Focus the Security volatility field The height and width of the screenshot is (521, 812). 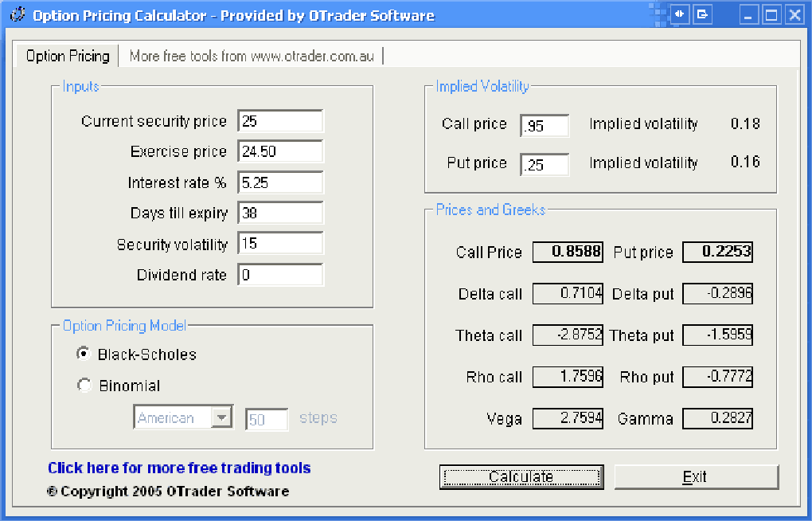pos(280,243)
